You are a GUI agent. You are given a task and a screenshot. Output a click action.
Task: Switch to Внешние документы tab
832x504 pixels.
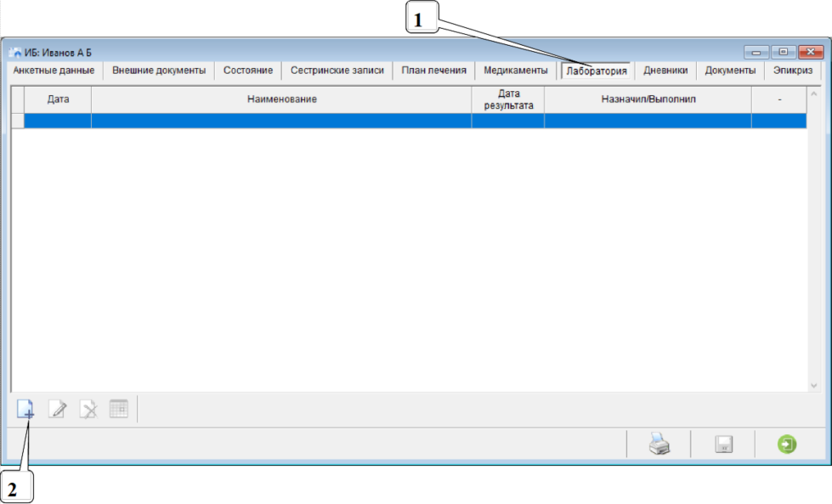pyautogui.click(x=159, y=71)
